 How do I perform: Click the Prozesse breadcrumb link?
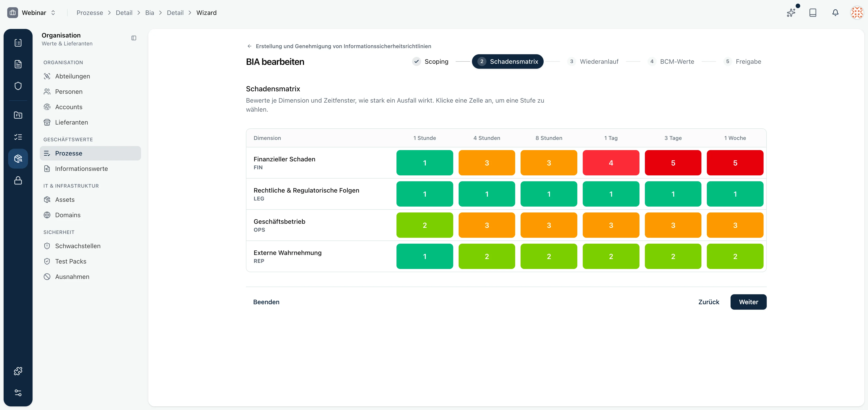tap(90, 13)
